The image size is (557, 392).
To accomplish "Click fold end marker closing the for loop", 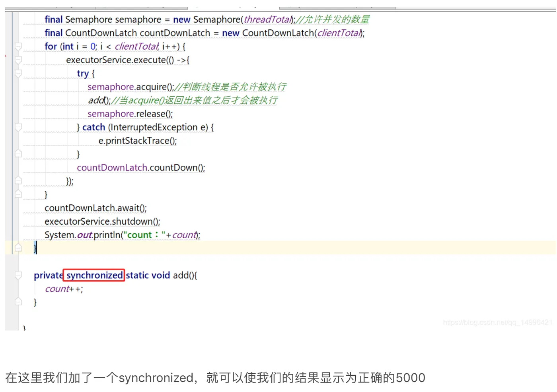I will pyautogui.click(x=18, y=194).
